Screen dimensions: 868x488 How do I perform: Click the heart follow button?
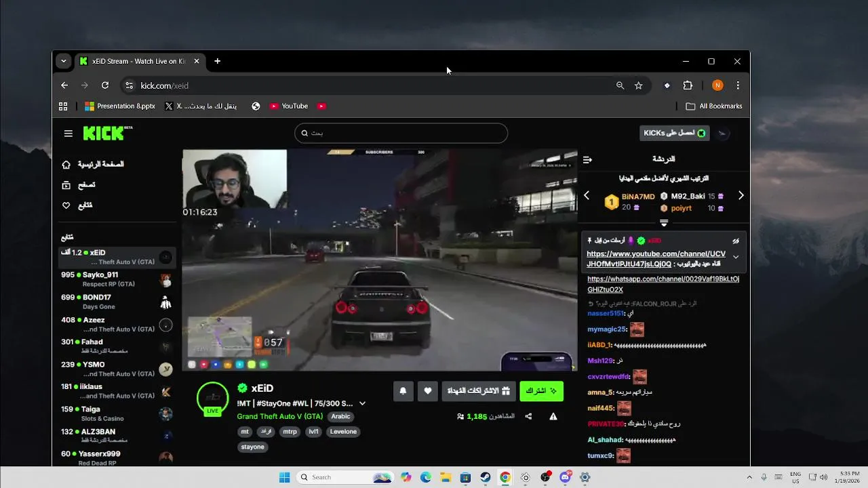click(427, 391)
